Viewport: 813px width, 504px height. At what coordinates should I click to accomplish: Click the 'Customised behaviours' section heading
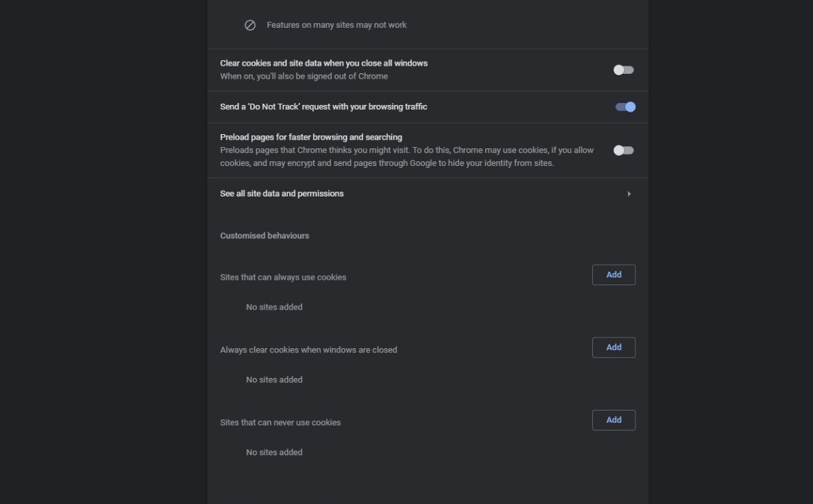pos(264,235)
